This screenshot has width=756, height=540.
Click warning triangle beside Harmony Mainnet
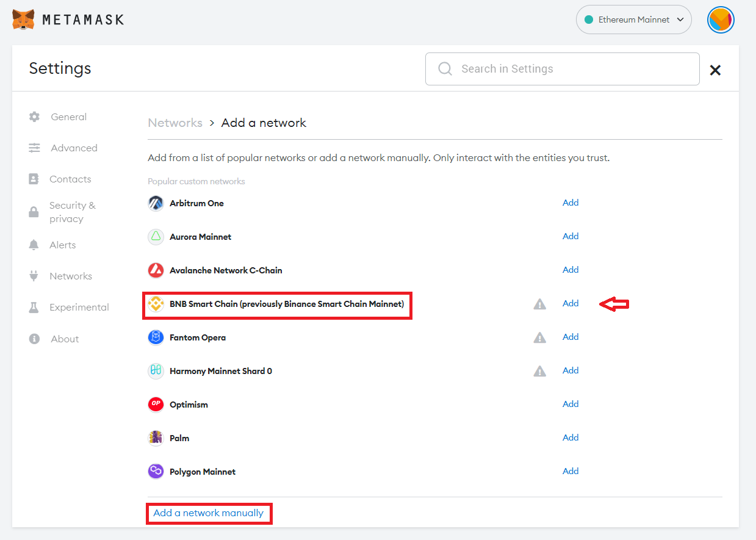[x=540, y=371]
